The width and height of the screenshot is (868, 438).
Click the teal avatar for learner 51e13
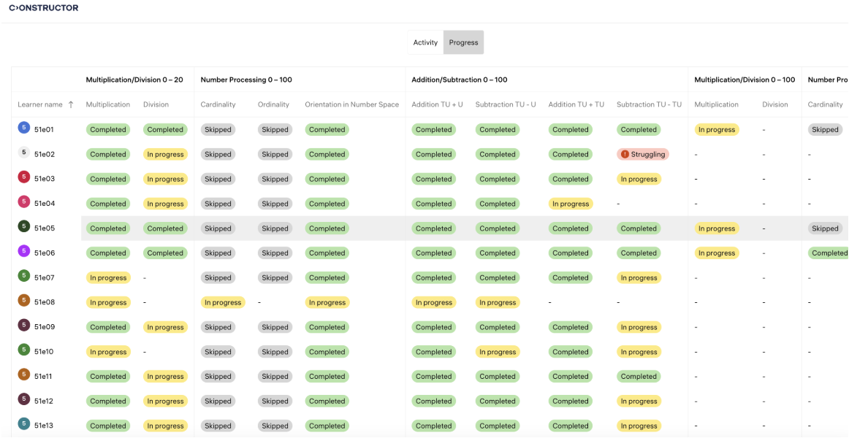pos(24,424)
